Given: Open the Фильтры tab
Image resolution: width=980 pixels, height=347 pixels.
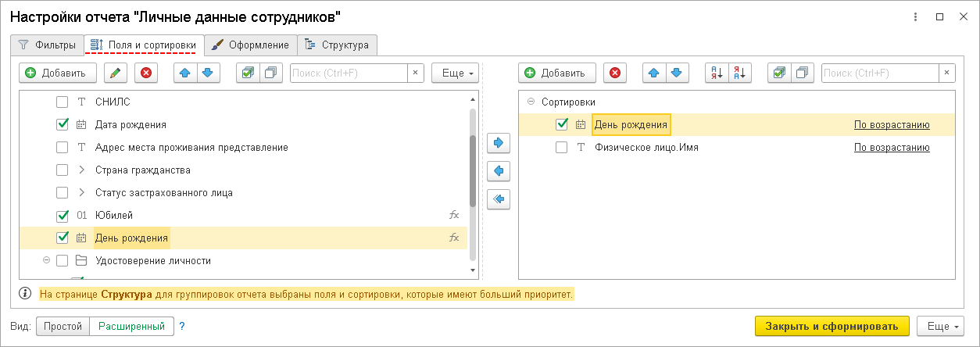Looking at the screenshot, I should pyautogui.click(x=47, y=45).
